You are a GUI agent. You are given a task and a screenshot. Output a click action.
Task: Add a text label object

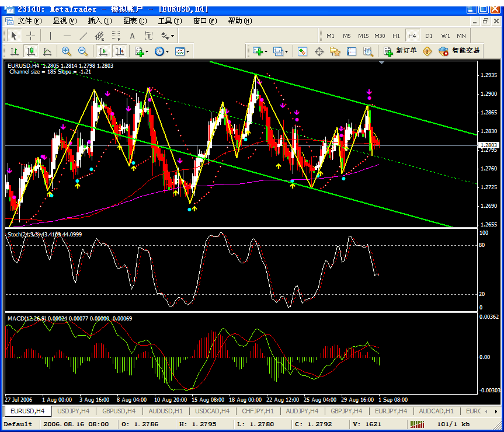point(148,36)
